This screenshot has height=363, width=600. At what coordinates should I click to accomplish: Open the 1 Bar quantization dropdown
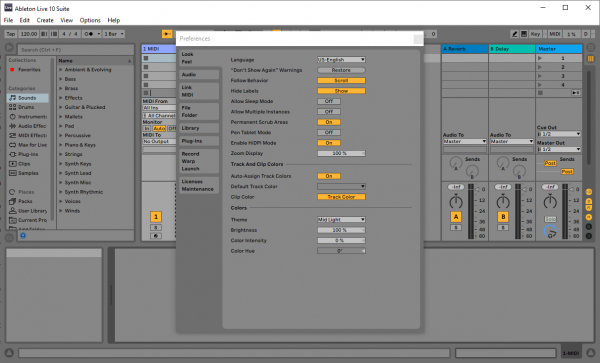[x=114, y=34]
